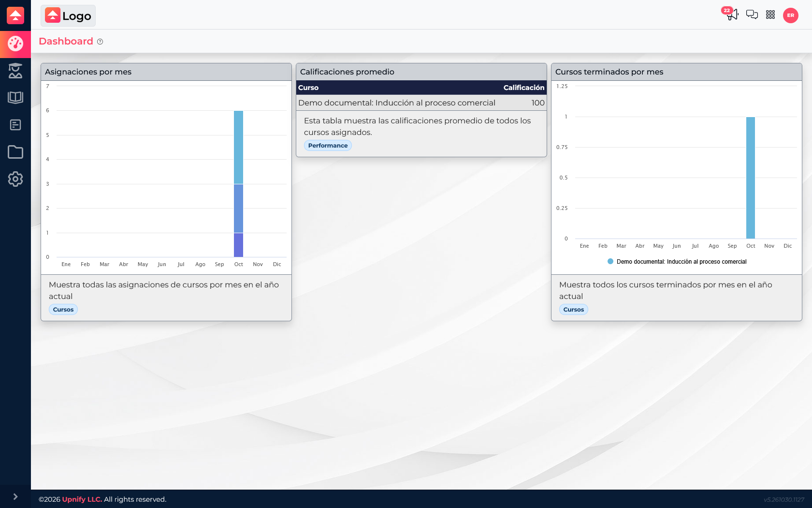Viewport: 812px width, 508px height.
Task: Click the Dashboard help question icon
Action: [x=100, y=42]
